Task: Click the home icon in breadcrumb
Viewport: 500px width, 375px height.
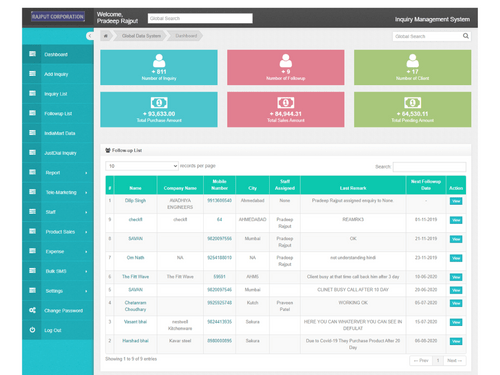Action: coord(106,36)
